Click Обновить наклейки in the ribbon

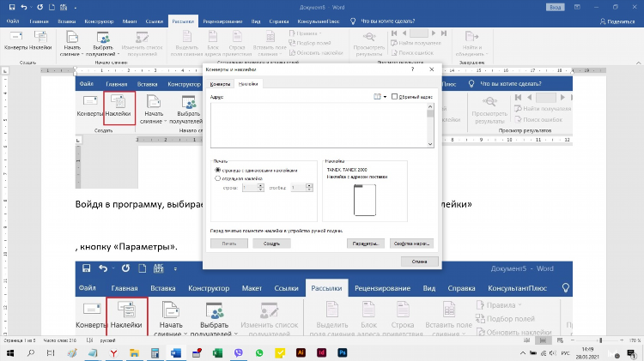(x=316, y=52)
